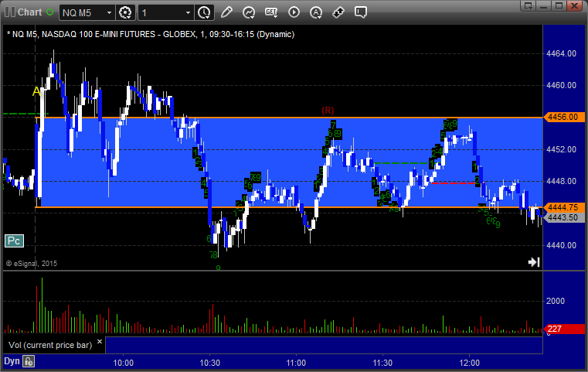
Task: Close the Vol study panel
Action: pos(100,342)
